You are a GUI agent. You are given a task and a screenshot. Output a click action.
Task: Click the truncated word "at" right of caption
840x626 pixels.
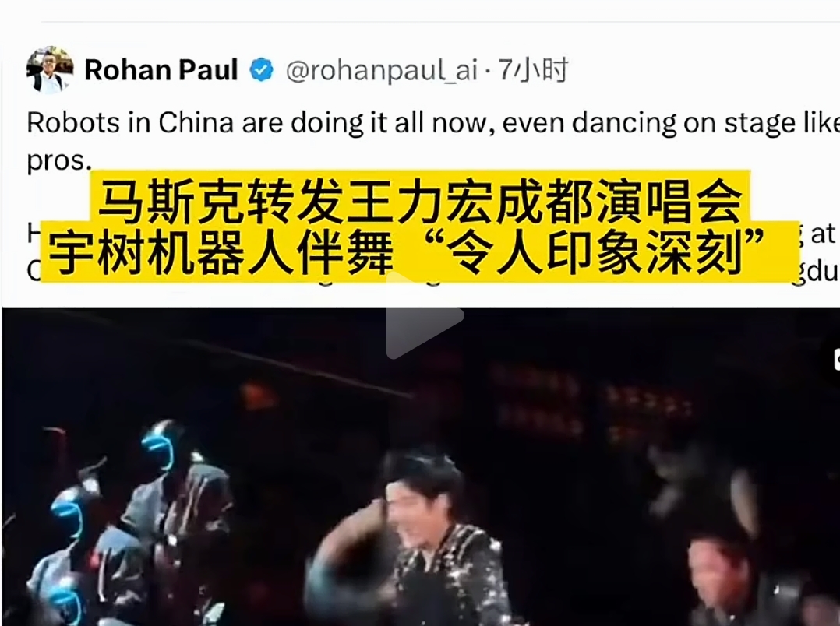click(x=824, y=234)
